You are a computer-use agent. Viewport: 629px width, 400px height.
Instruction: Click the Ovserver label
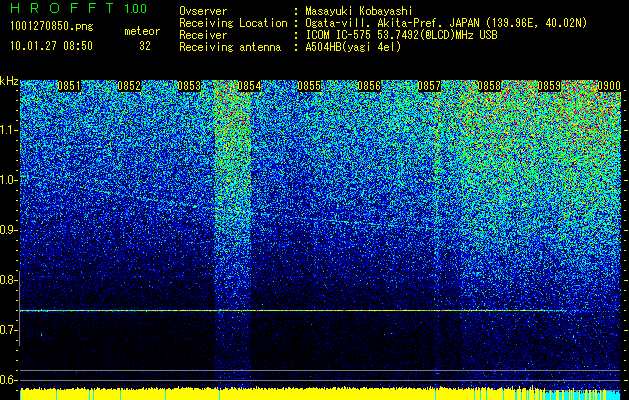203,11
